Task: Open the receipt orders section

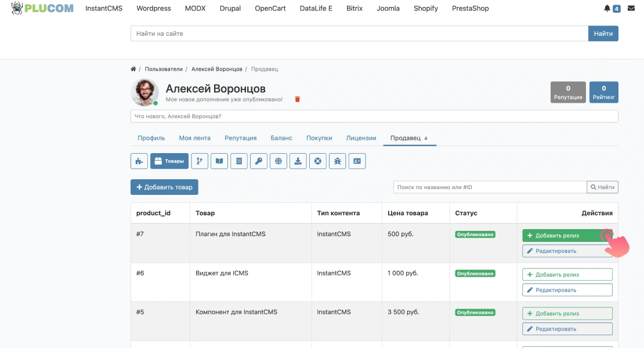Action: pos(239,161)
